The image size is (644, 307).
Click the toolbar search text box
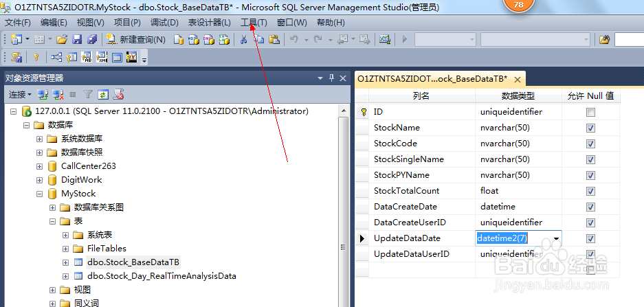pos(629,39)
